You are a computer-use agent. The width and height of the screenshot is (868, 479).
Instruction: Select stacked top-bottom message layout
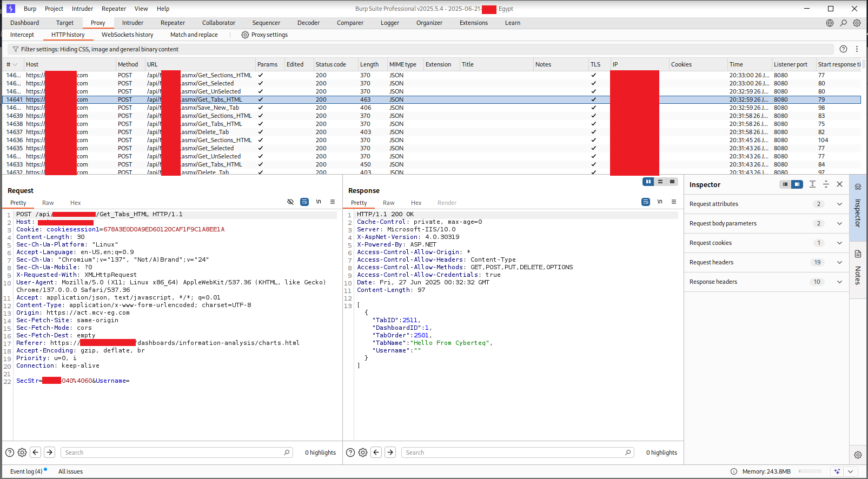pos(660,182)
